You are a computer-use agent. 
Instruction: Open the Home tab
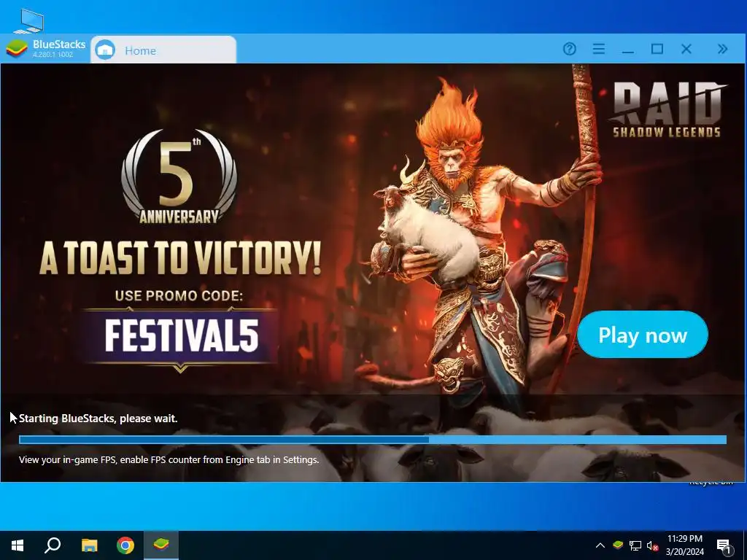click(163, 50)
